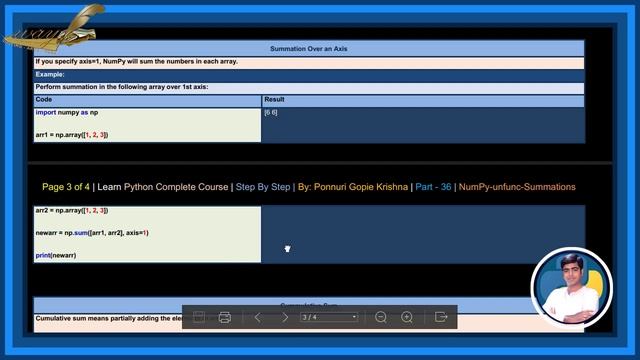Click the 'arr2 = np.array([1, 2, 3])' line
Viewport: 640px width, 360px height.
(72, 211)
